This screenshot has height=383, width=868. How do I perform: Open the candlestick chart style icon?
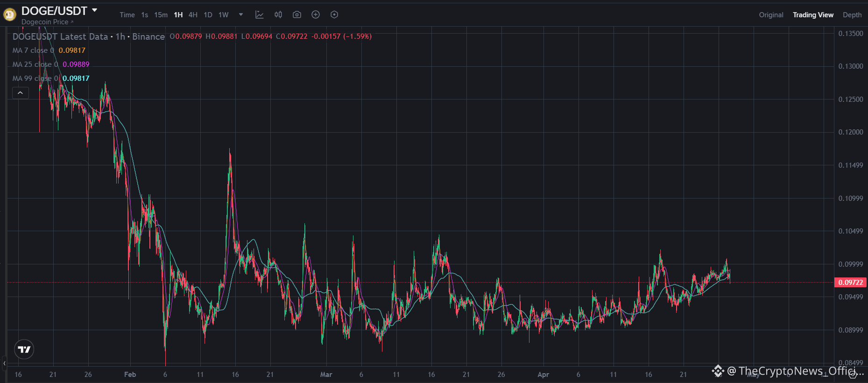point(278,14)
